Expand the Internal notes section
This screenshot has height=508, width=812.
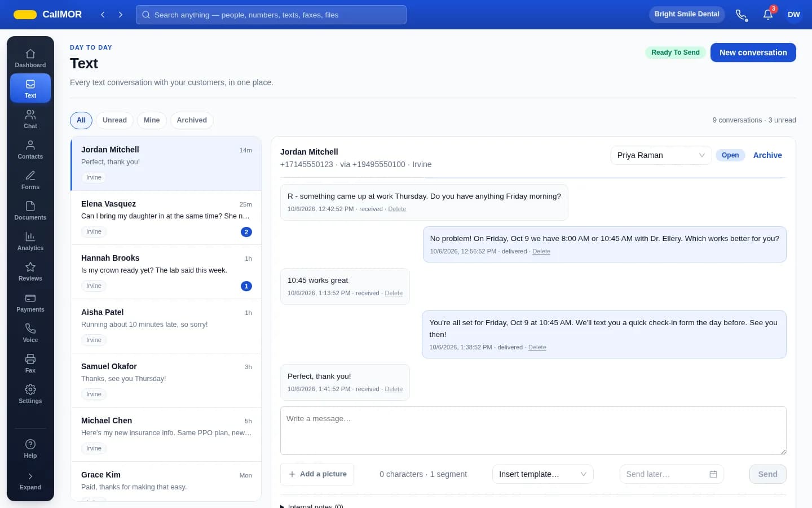point(312,506)
